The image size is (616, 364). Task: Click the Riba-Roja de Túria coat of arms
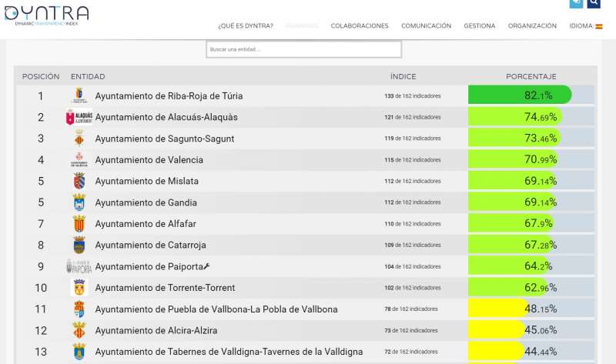pos(79,95)
